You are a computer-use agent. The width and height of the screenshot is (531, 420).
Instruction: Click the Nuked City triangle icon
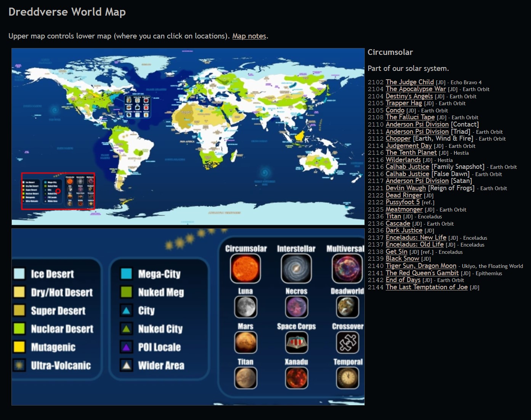click(x=126, y=329)
